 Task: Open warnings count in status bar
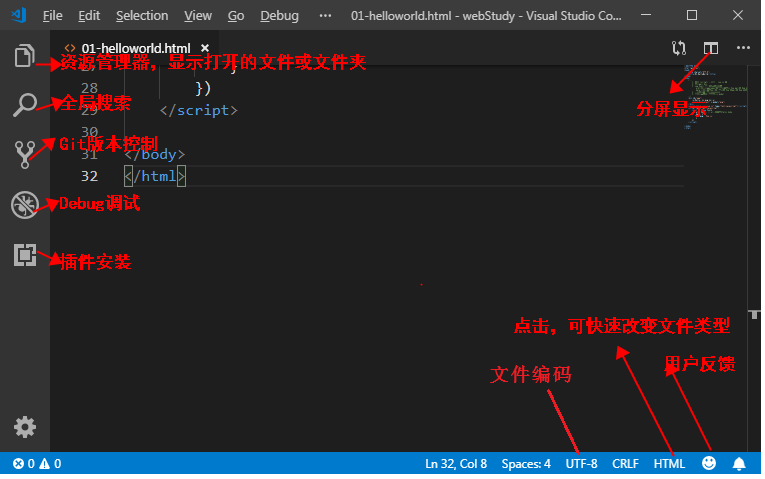(50, 463)
